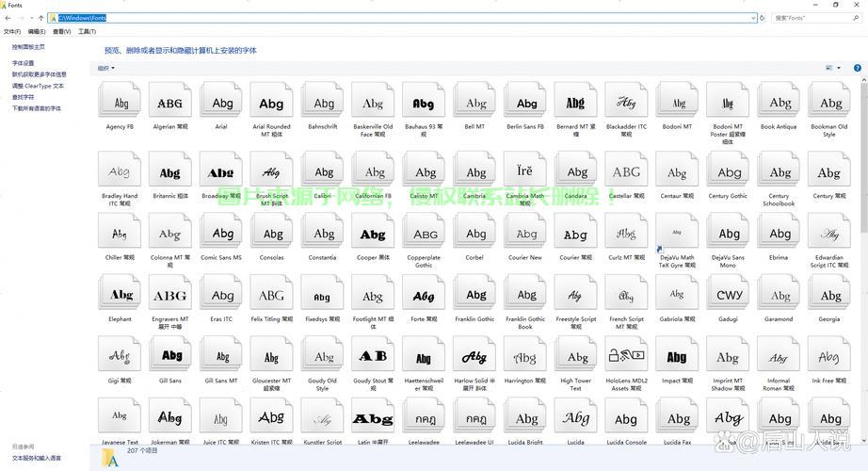Viewport: 868px width, 471px height.
Task: Select the Gadugi font icon
Action: click(x=728, y=293)
